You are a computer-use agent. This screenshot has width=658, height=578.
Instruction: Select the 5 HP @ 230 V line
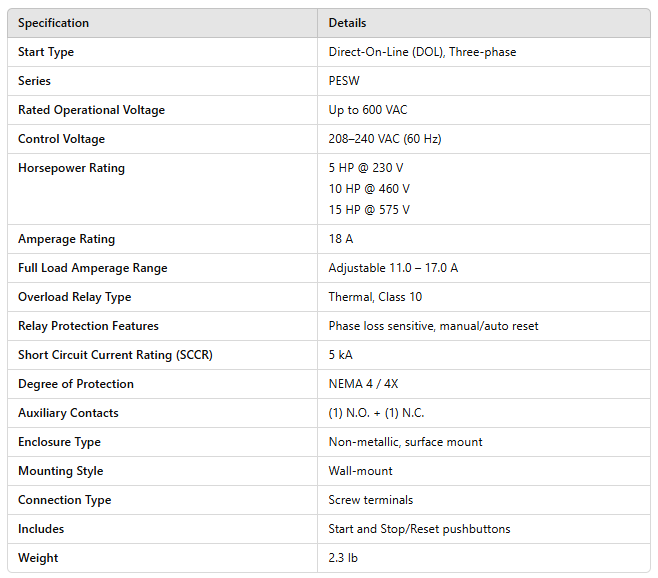tap(366, 168)
